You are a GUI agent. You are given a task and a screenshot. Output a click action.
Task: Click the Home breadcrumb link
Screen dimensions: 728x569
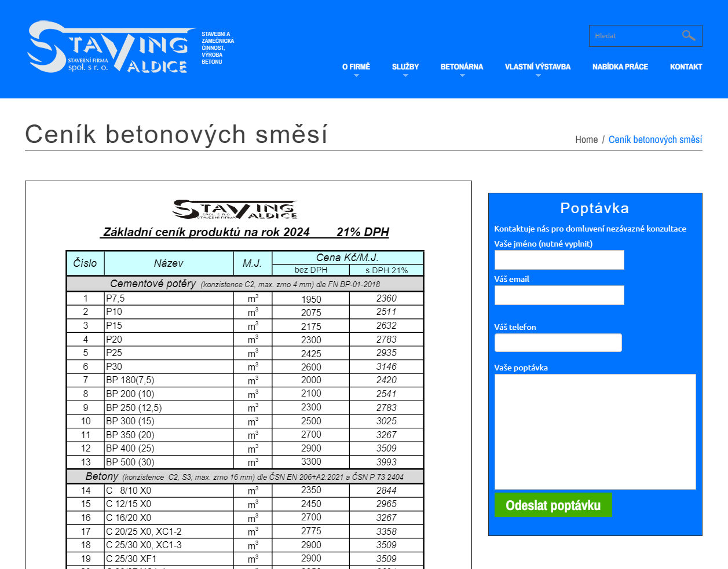coord(586,140)
